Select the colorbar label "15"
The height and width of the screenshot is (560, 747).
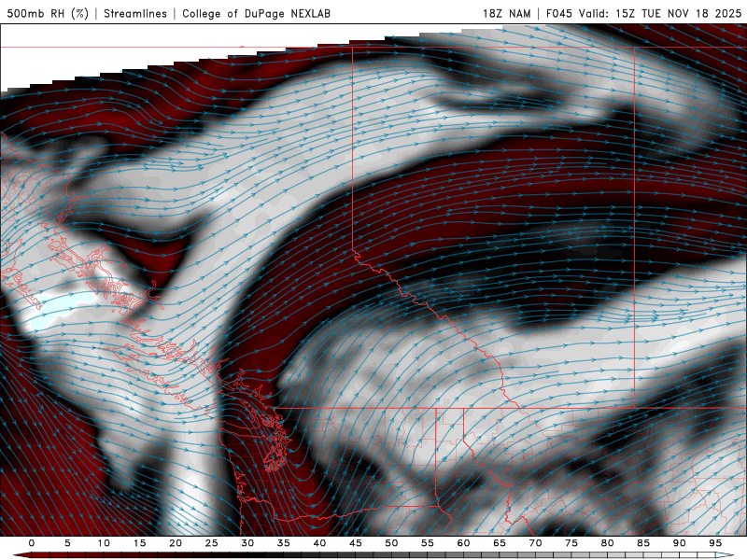139,543
